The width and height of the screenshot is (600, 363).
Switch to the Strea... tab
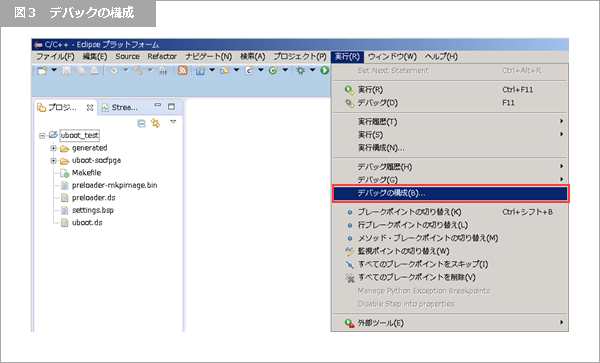120,107
